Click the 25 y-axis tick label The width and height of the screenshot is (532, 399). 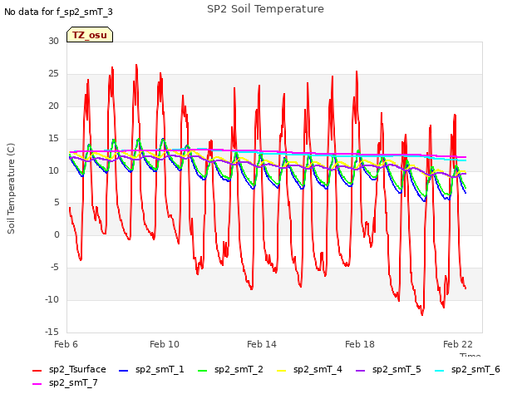pyautogui.click(x=53, y=74)
